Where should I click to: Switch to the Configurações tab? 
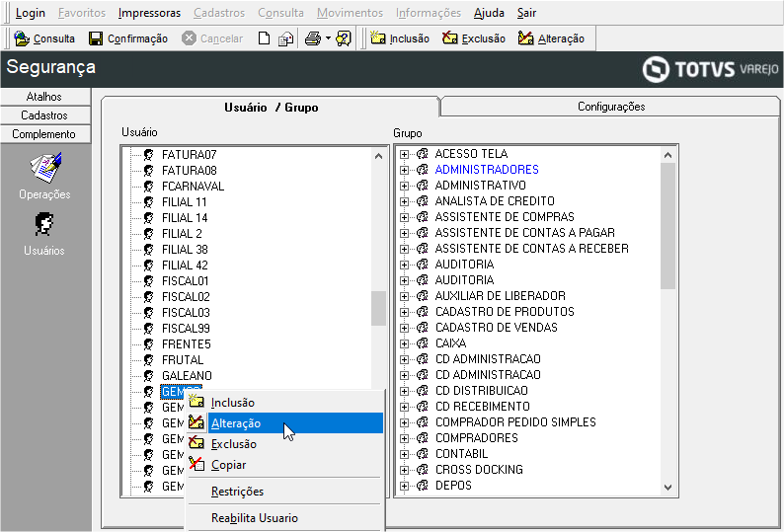click(x=611, y=107)
